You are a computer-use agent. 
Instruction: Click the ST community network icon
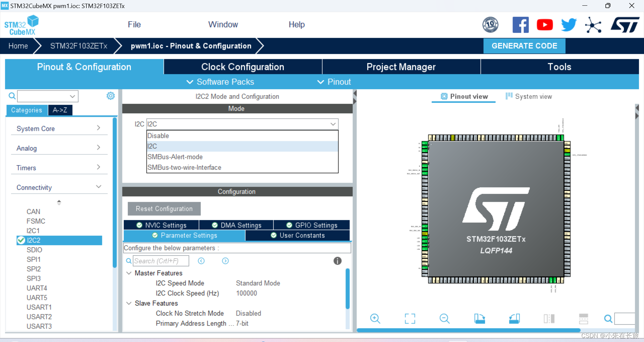(x=593, y=25)
